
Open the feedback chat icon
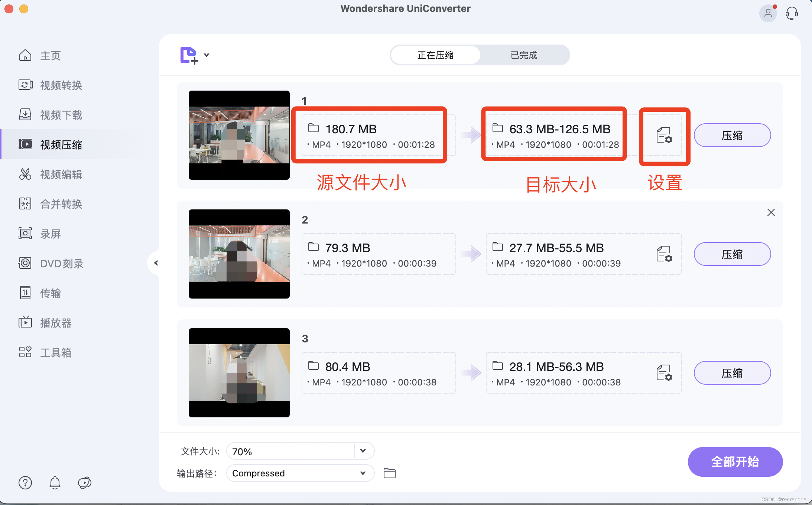[x=85, y=483]
